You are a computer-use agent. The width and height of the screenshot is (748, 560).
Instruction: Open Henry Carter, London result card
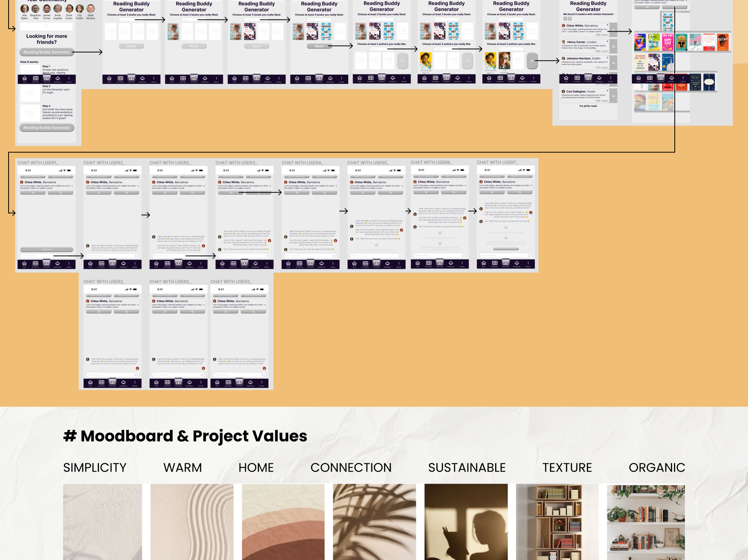coord(584,46)
